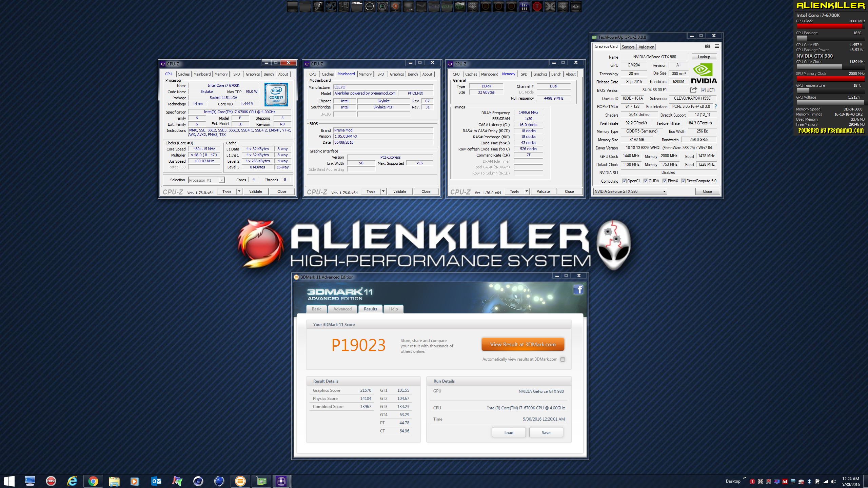
Task: Open the GPU-Z hamburger menu icon
Action: [x=717, y=46]
